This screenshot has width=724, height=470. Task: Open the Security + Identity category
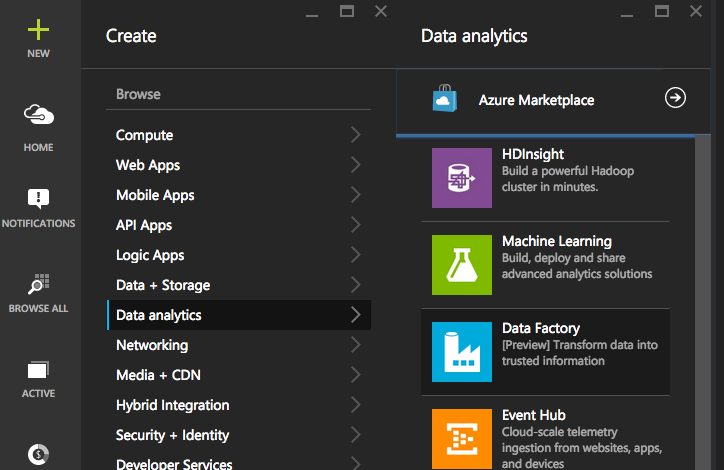(x=239, y=435)
